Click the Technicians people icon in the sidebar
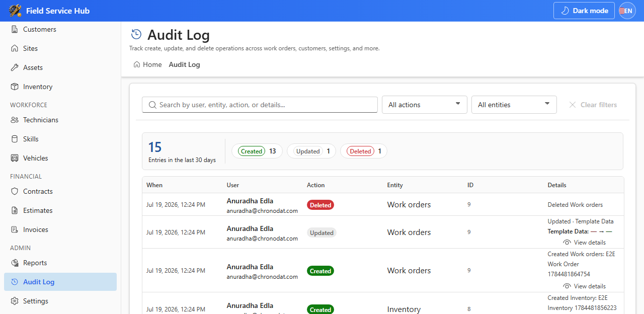The width and height of the screenshot is (644, 314). [15, 120]
